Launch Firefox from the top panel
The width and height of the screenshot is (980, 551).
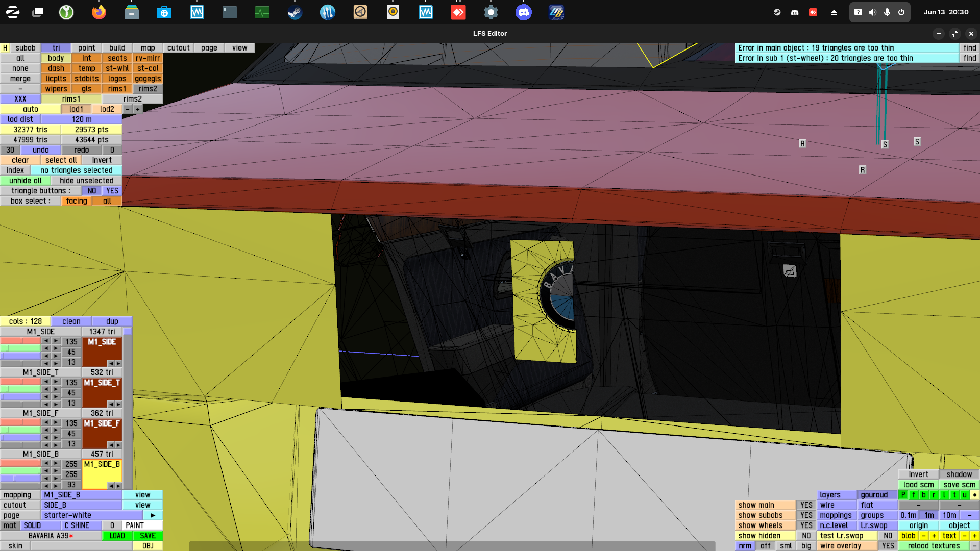click(x=99, y=12)
